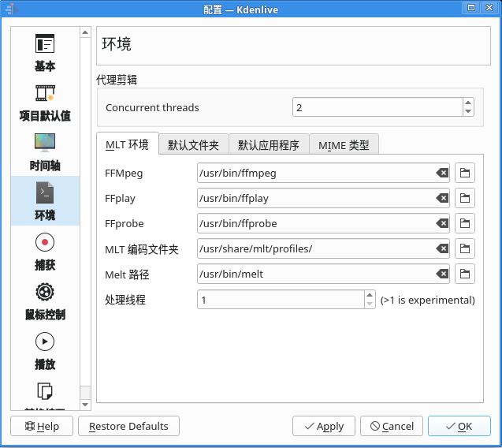Click the 处理线程 number field
Viewport: 502px width, 448px height.
coord(281,299)
